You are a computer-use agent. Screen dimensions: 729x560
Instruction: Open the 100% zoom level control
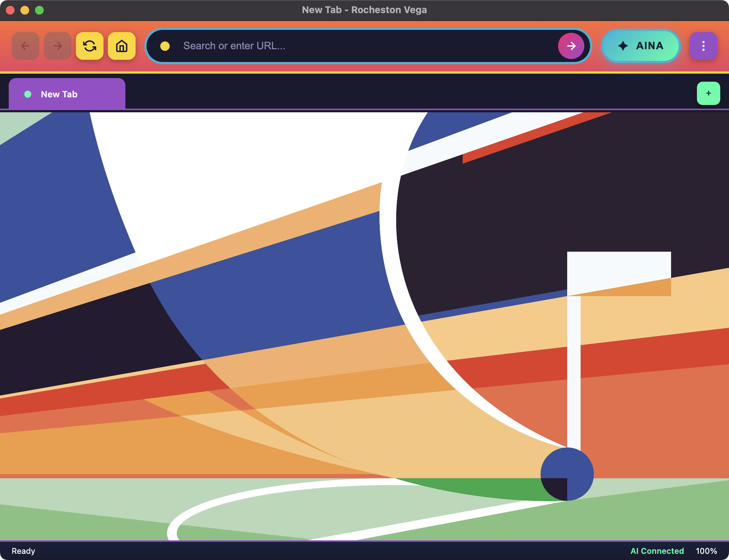click(x=706, y=551)
